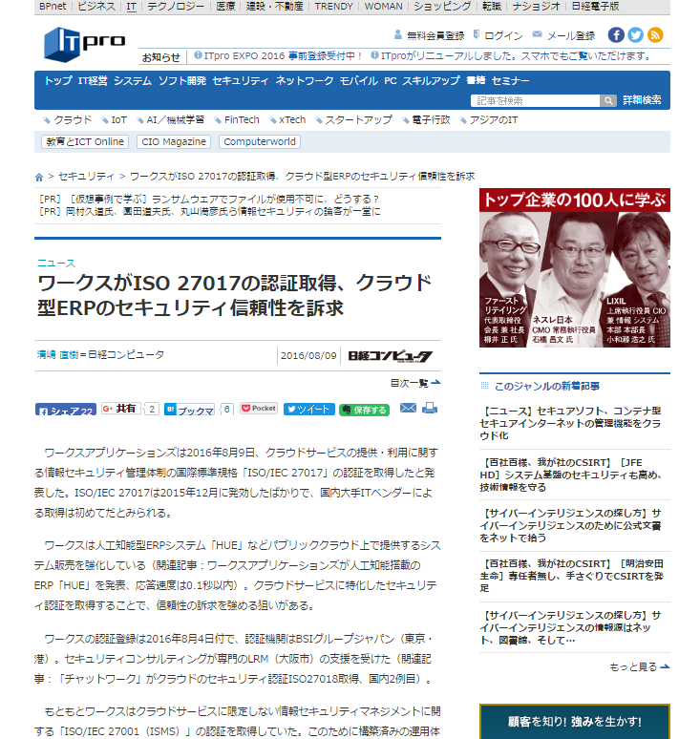The height and width of the screenshot is (739, 700).
Task: Share on Google+ with 共有 button
Action: (121, 409)
